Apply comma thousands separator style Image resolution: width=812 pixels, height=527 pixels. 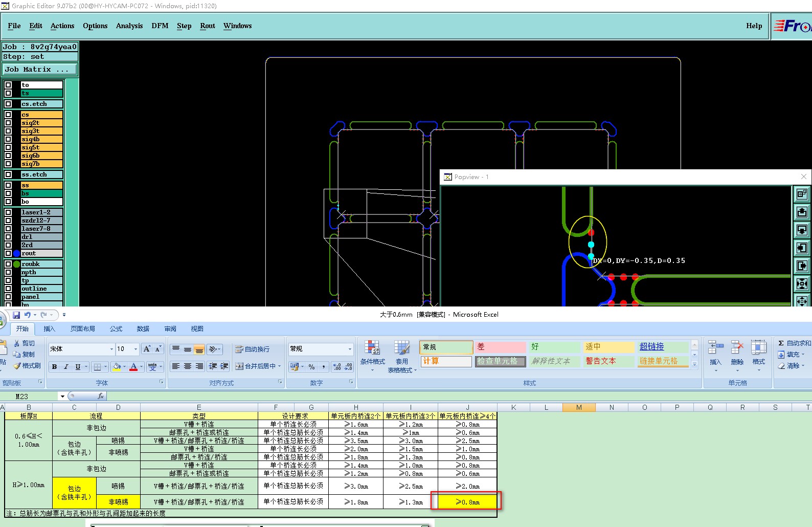[x=323, y=366]
